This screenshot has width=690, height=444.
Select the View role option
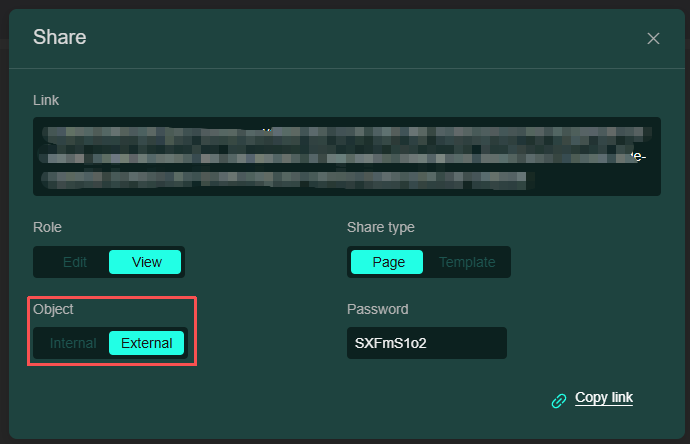coord(146,262)
